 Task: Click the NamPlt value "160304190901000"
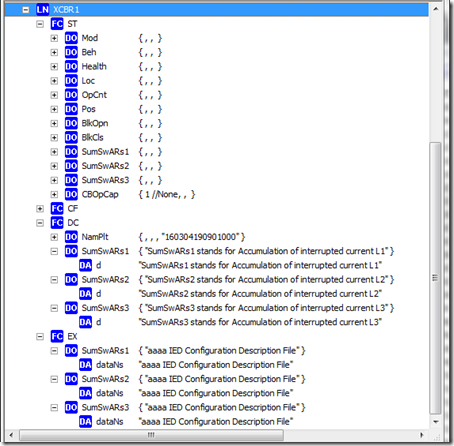click(x=201, y=237)
